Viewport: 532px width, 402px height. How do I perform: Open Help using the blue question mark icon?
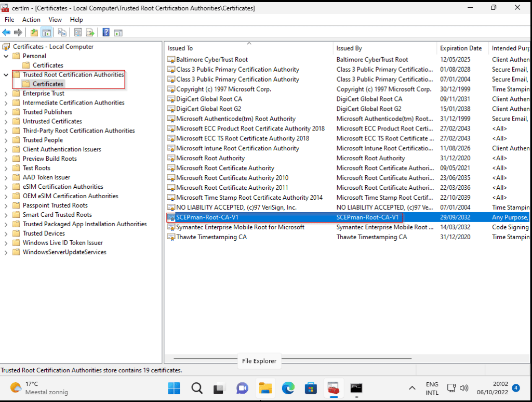[x=106, y=32]
